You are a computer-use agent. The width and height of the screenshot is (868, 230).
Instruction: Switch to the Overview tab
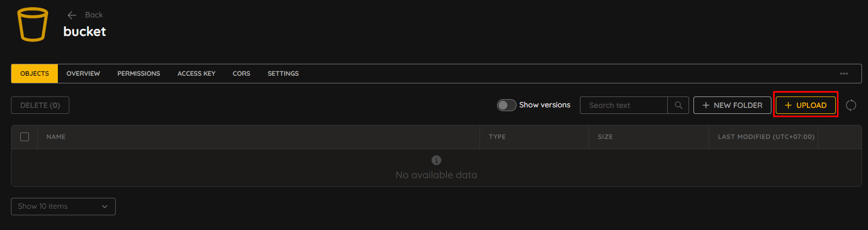(83, 74)
